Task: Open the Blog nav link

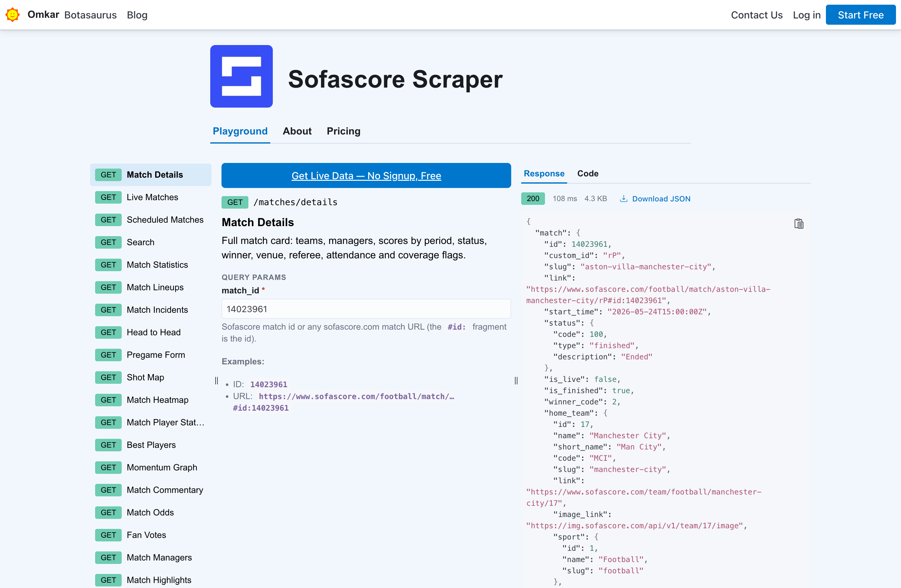Action: 137,15
